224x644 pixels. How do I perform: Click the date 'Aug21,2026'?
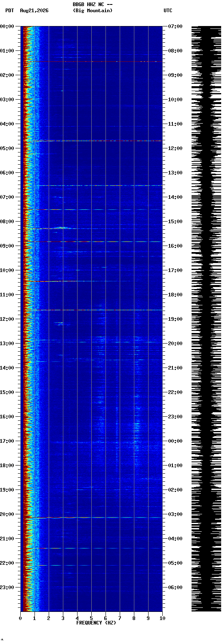[34, 11]
